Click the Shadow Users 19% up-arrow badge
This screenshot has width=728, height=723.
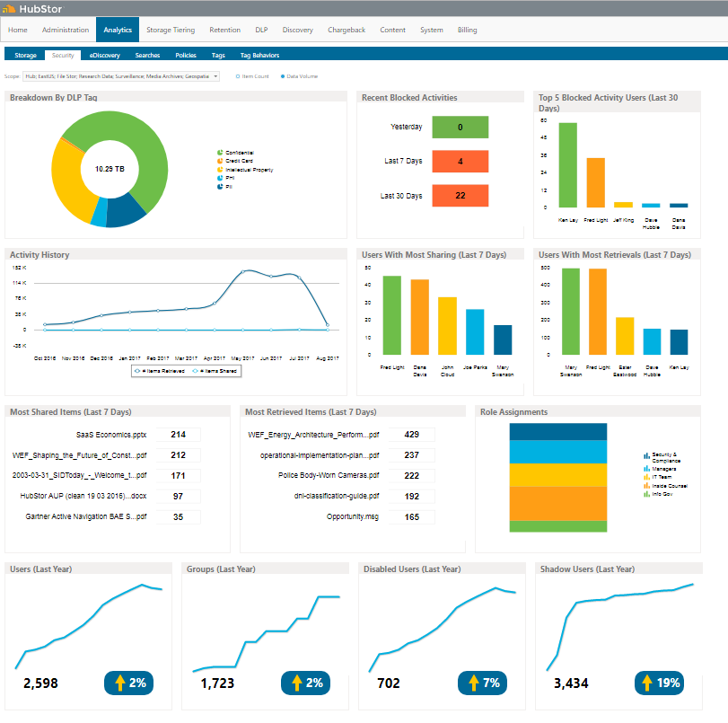(659, 683)
